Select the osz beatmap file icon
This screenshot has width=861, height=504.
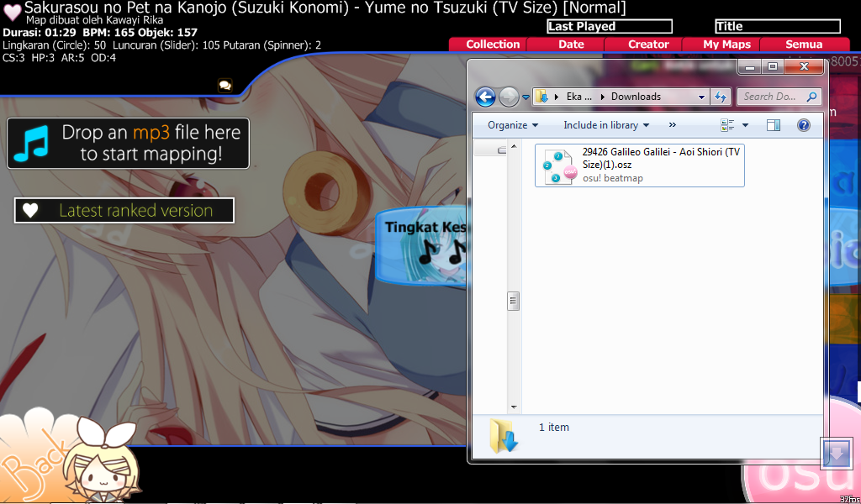click(x=559, y=166)
